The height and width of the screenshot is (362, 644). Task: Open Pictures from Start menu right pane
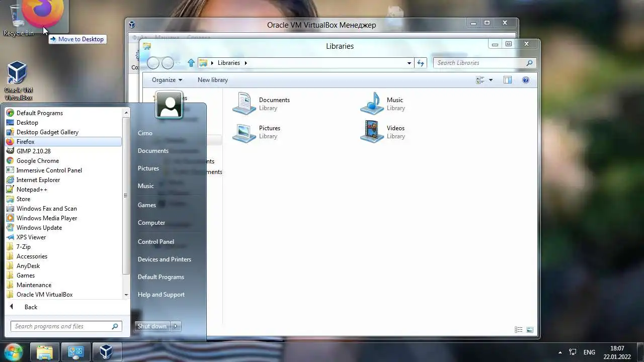[148, 168]
